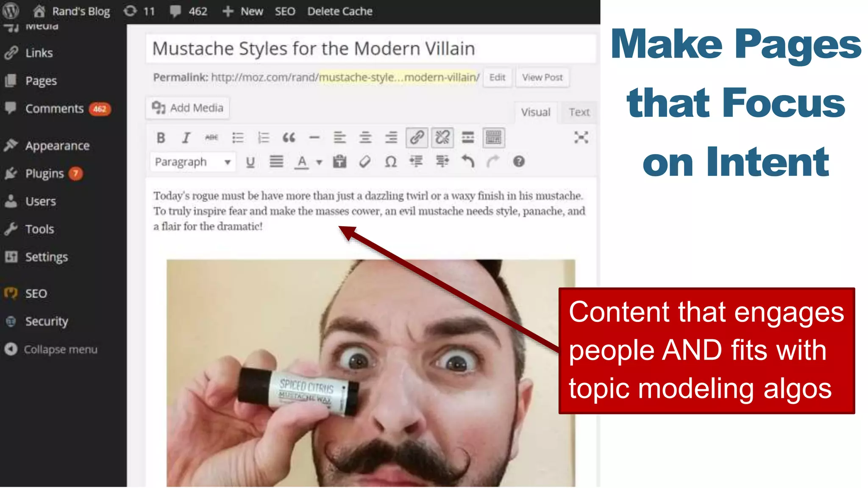Toggle italic formatting

[186, 138]
